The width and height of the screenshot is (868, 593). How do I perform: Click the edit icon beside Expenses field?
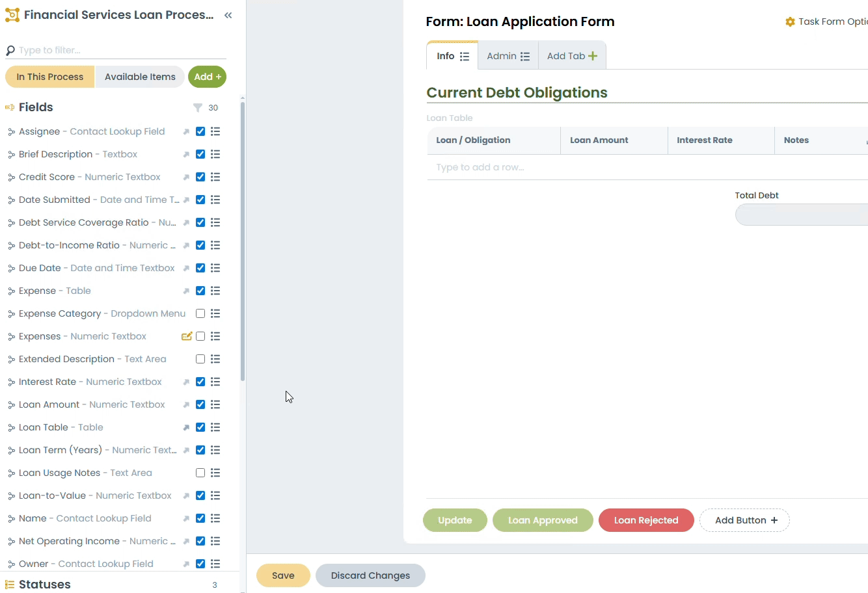187,336
